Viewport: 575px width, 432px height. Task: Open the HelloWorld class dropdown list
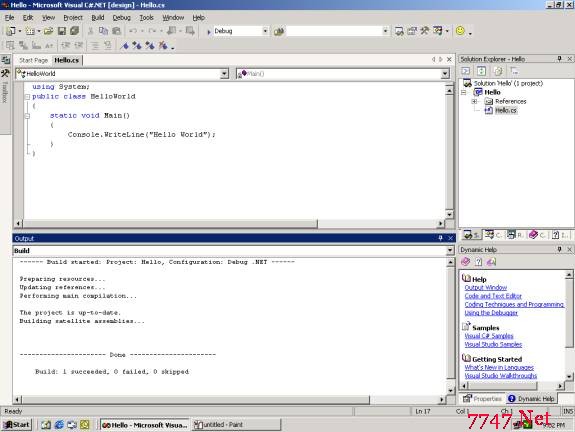coord(224,74)
